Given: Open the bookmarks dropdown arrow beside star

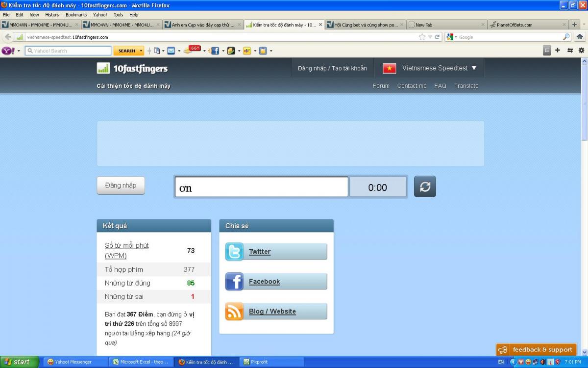Looking at the screenshot, I should click(430, 37).
